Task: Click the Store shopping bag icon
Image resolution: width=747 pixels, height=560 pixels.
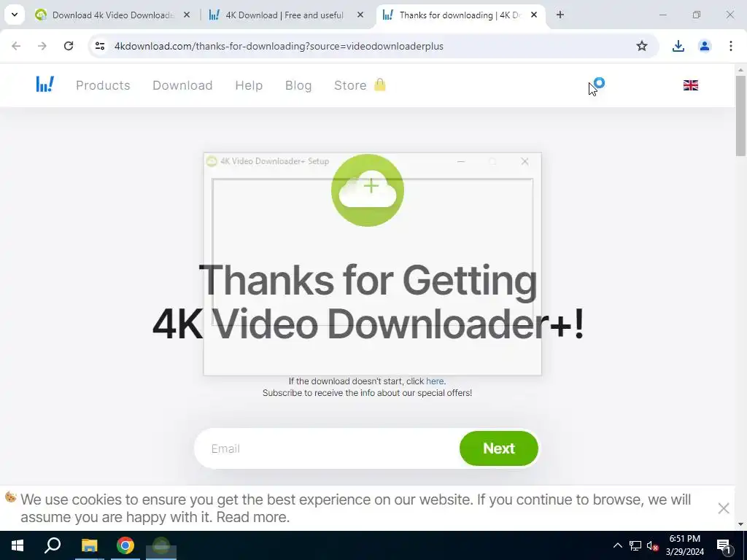Action: [379, 85]
